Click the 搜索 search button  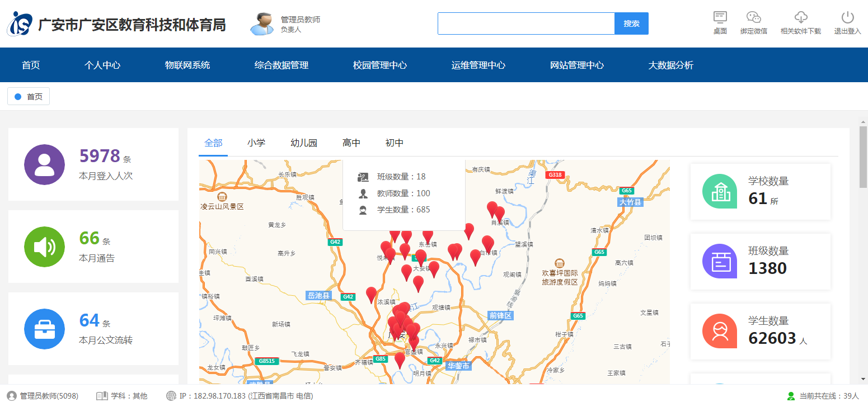631,23
